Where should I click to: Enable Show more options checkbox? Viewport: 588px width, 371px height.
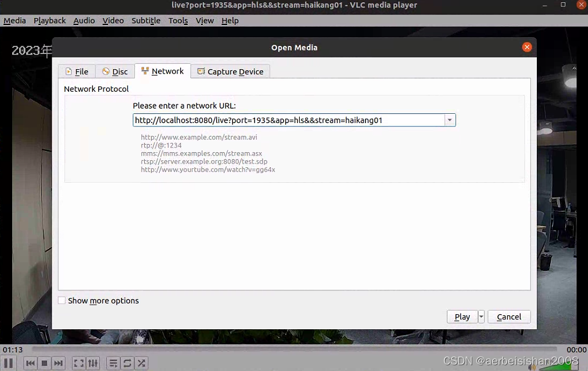pos(62,301)
